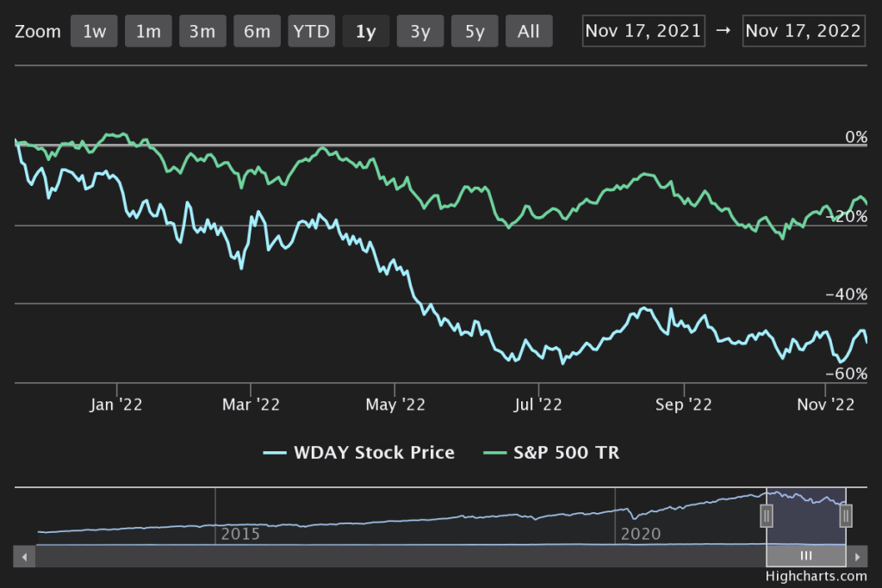Choose the YTD zoom range
The height and width of the screenshot is (588, 882).
tap(311, 32)
